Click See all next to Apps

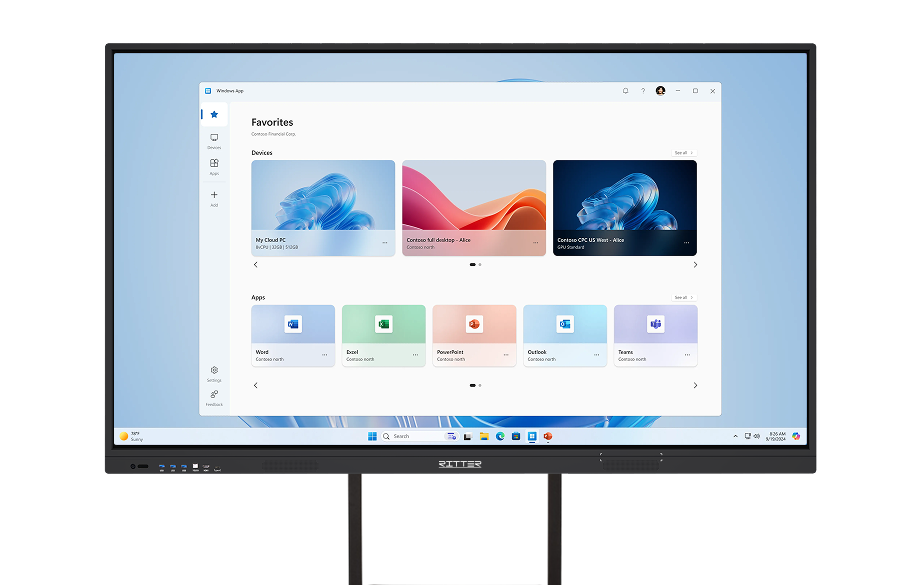[x=683, y=297]
